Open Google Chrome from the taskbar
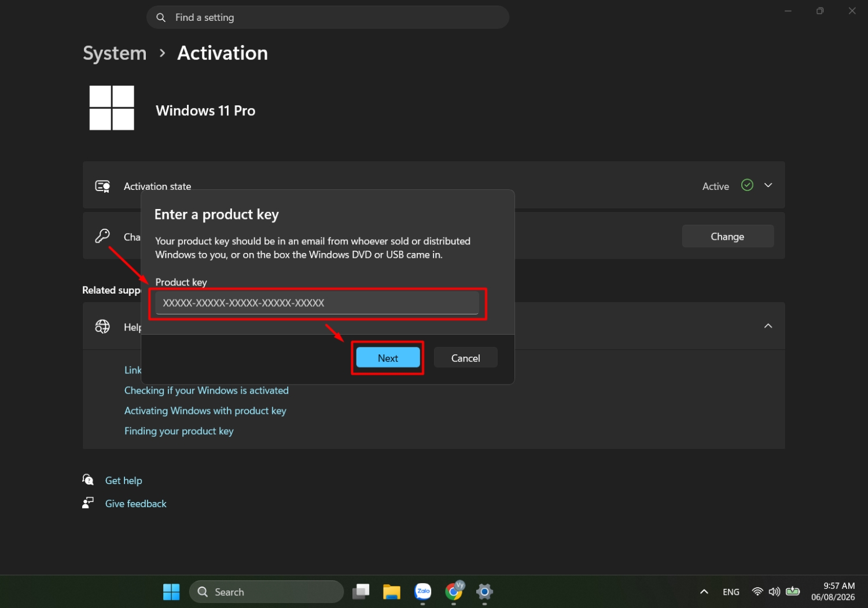The height and width of the screenshot is (608, 868). [454, 591]
